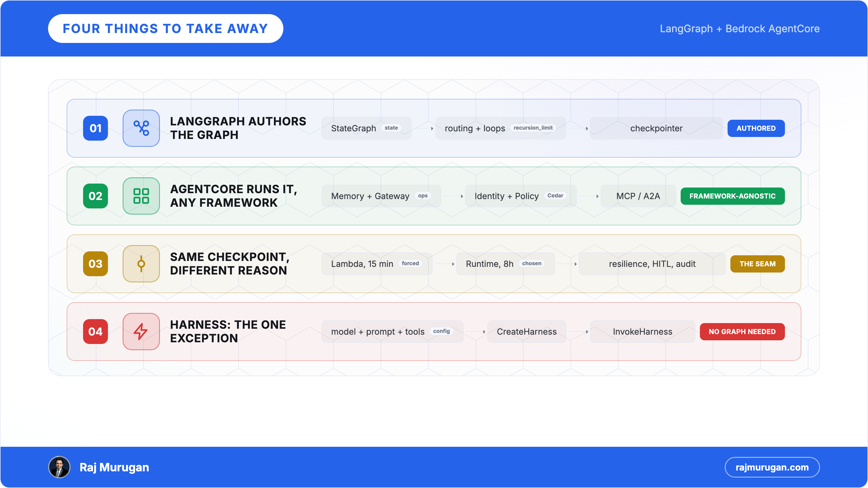Click the Lambda, 15 min chip
The image size is (868, 488).
point(377,264)
